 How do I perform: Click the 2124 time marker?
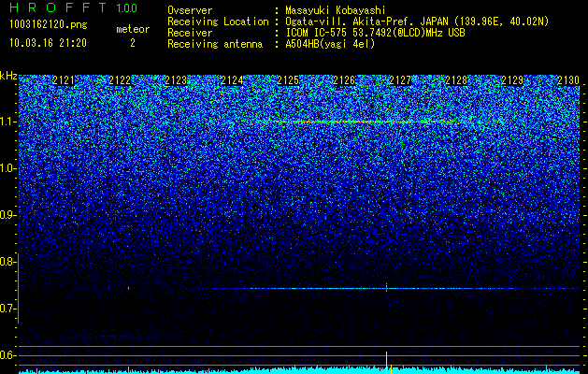pos(232,80)
